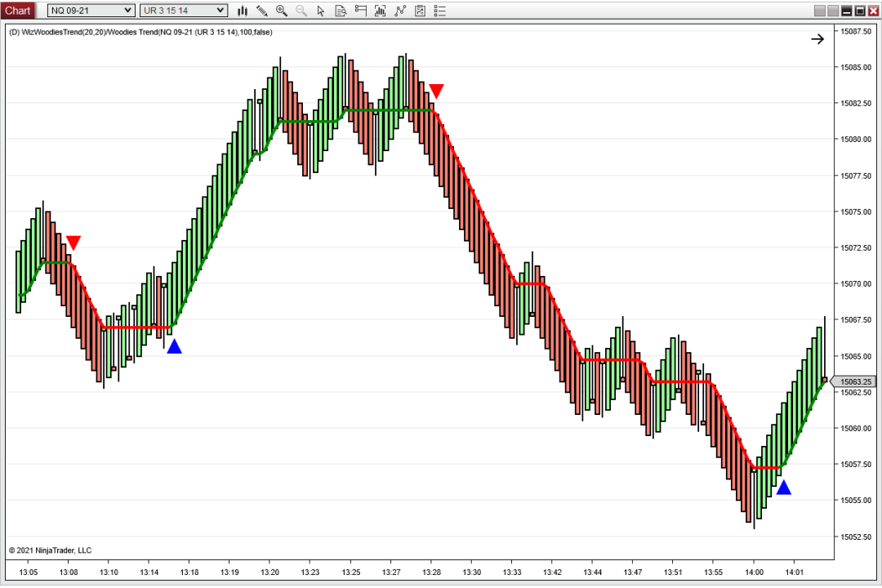
Task: Click the red Chart tab label
Action: tap(18, 10)
